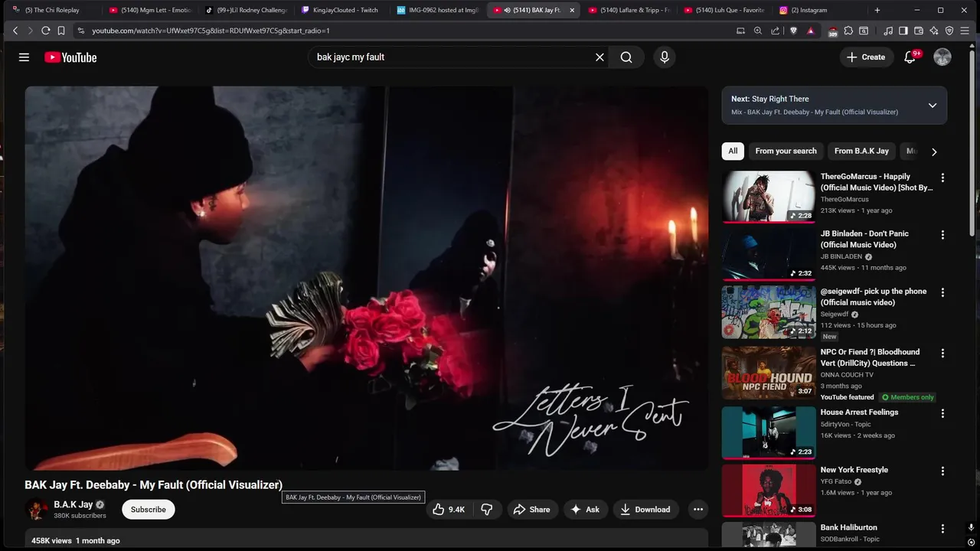Viewport: 980px width, 551px height.
Task: Open B.A.K Jay channel avatar
Action: click(36, 510)
